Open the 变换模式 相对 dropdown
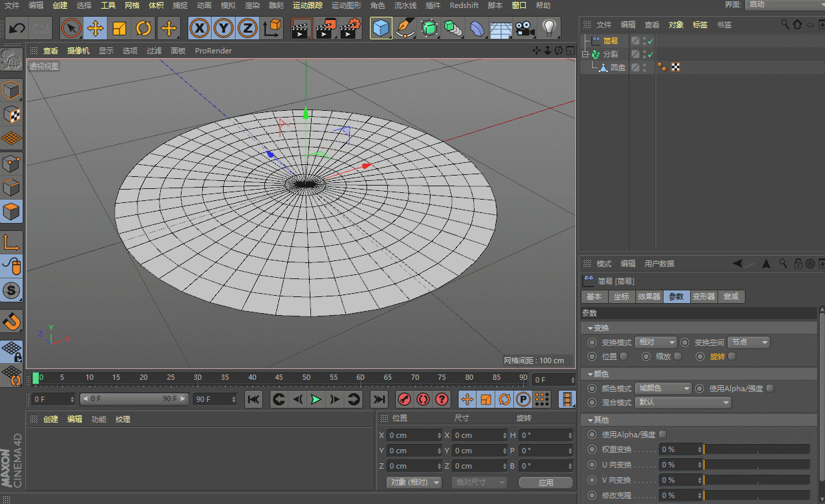The width and height of the screenshot is (825, 504). 655,342
